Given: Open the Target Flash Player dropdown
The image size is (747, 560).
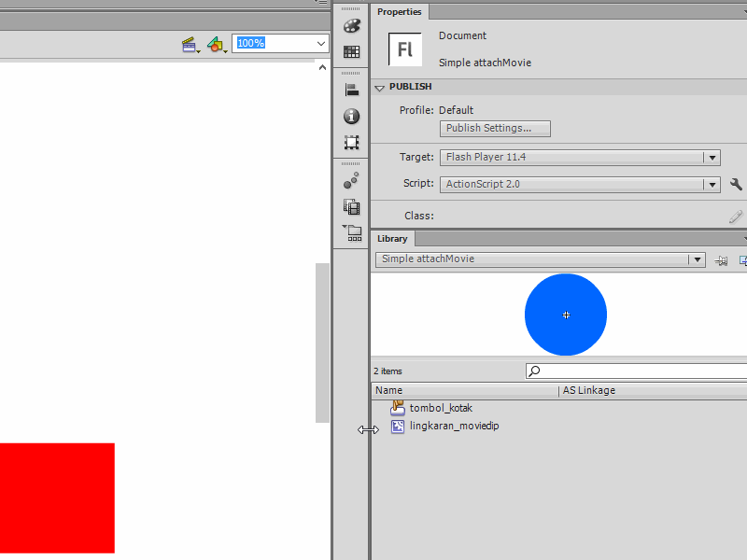Looking at the screenshot, I should (x=712, y=158).
